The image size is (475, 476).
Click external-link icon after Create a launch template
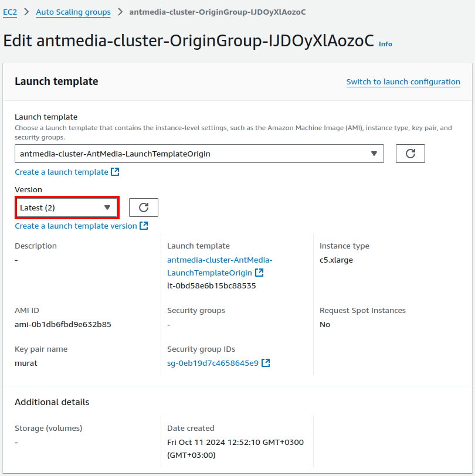pos(115,172)
